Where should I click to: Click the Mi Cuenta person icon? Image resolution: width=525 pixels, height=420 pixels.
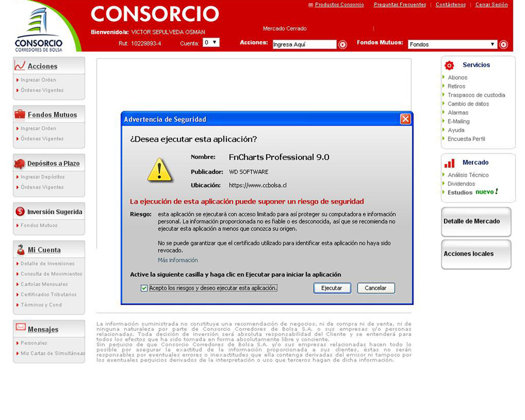(x=21, y=250)
